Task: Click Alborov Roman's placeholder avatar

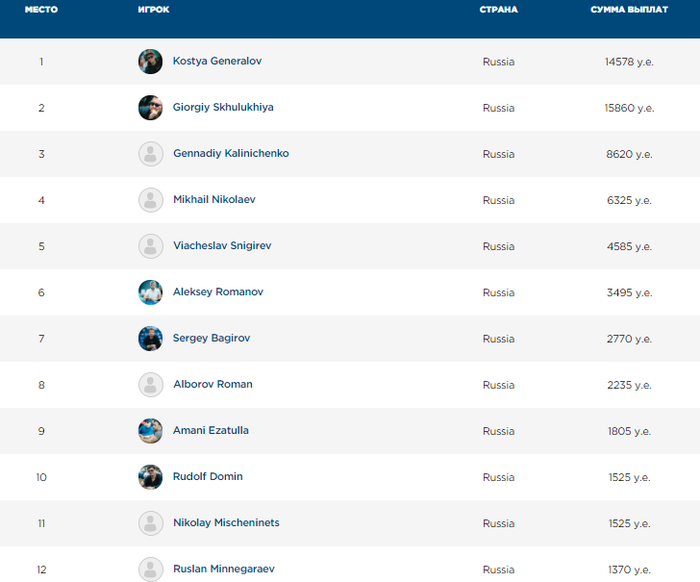Action: pos(150,385)
